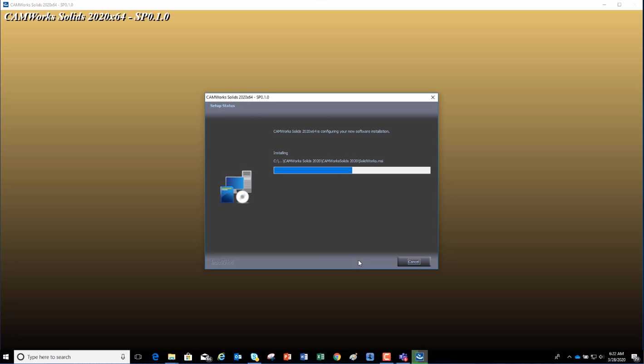Screen dimensions: 644x364
Task: Open the orange Camtasia taskbar icon
Action: click(x=387, y=357)
